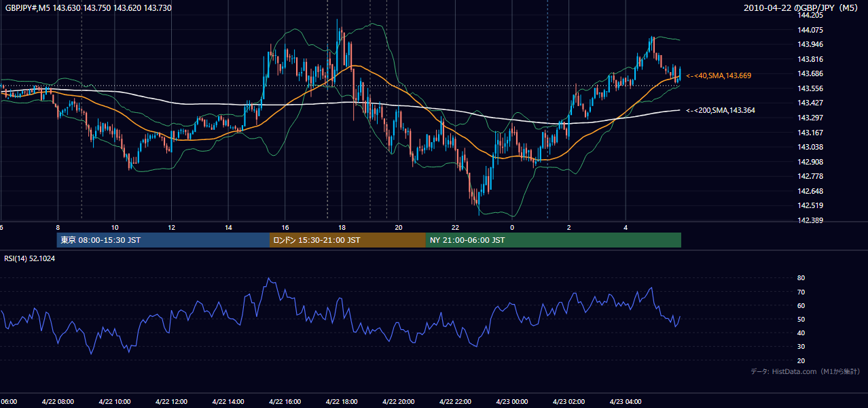868x408 pixels.
Task: Select the NY 21:00-06:00 JST session bar
Action: 554,240
